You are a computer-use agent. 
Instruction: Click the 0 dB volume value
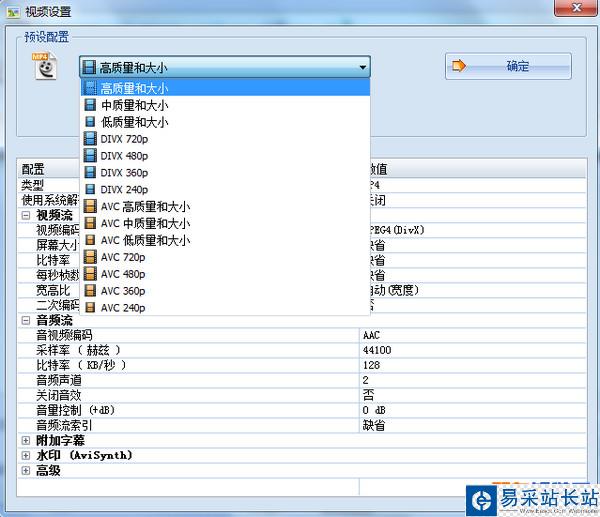[x=374, y=410]
